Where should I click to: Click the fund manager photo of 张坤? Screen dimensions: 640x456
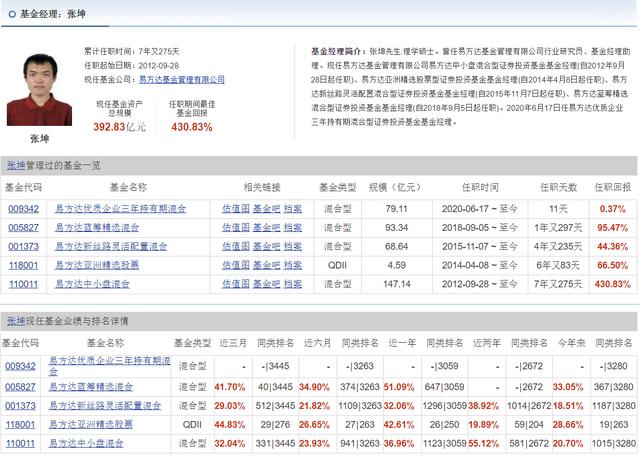[x=40, y=89]
